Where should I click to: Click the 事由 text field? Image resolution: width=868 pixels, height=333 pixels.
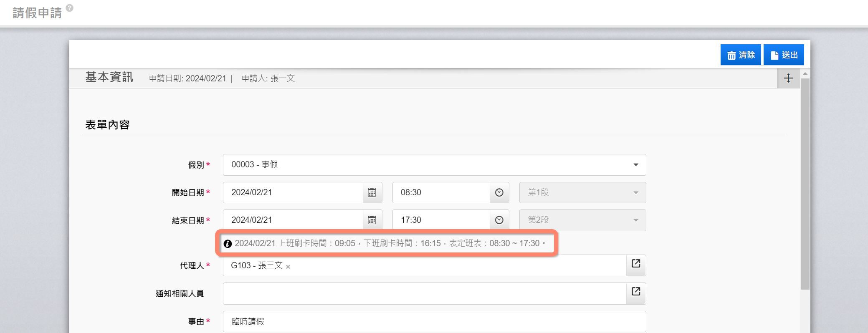tap(434, 321)
